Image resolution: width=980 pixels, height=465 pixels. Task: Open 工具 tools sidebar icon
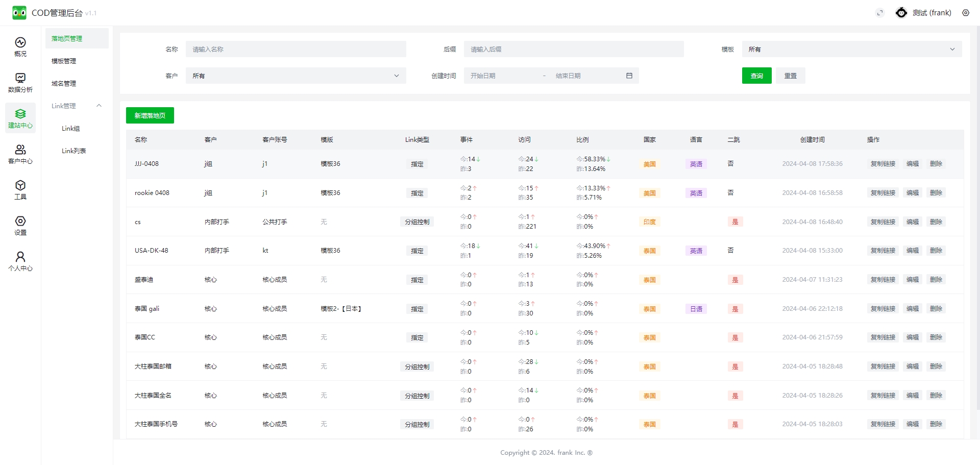pyautogui.click(x=20, y=189)
